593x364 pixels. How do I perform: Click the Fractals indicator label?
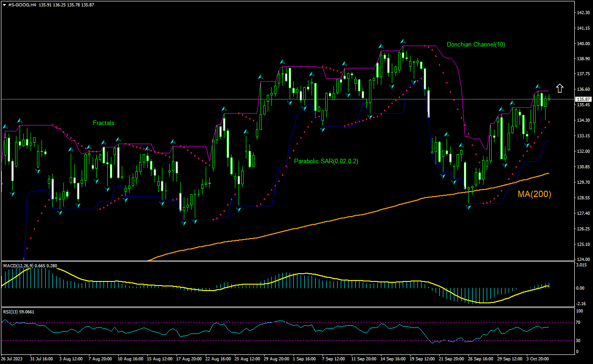[104, 123]
